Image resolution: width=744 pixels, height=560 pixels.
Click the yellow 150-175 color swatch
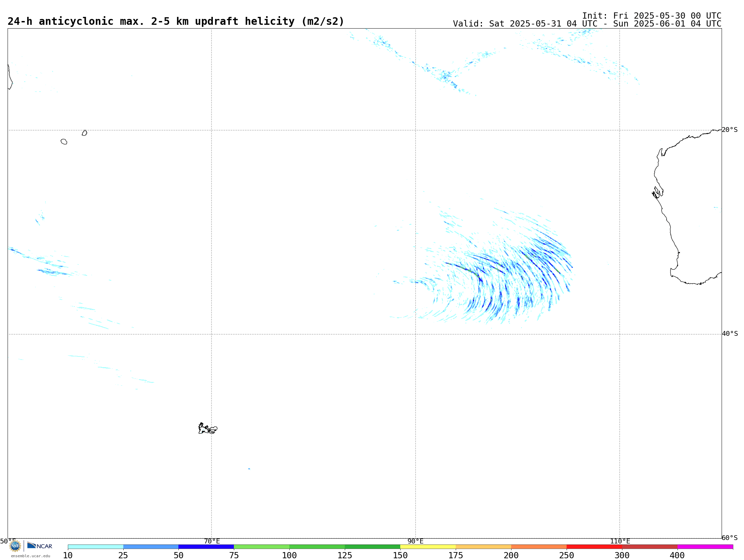(428, 547)
